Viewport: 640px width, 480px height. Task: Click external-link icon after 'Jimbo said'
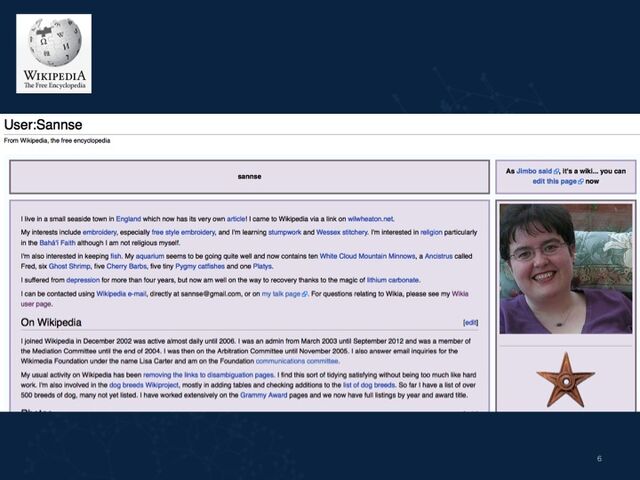556,171
